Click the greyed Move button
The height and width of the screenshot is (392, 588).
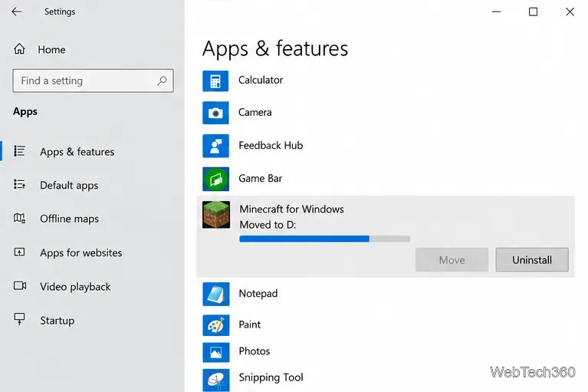(x=452, y=259)
